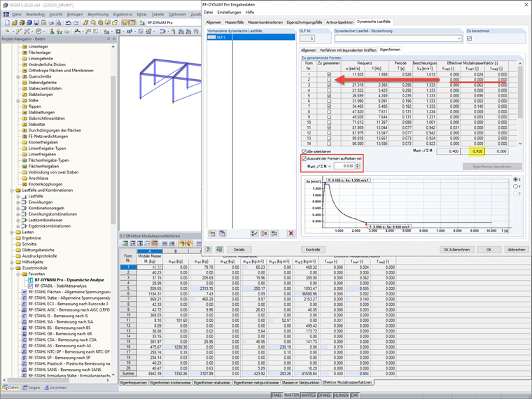
Task: Copy dynamic load case icon
Action: pos(222,233)
